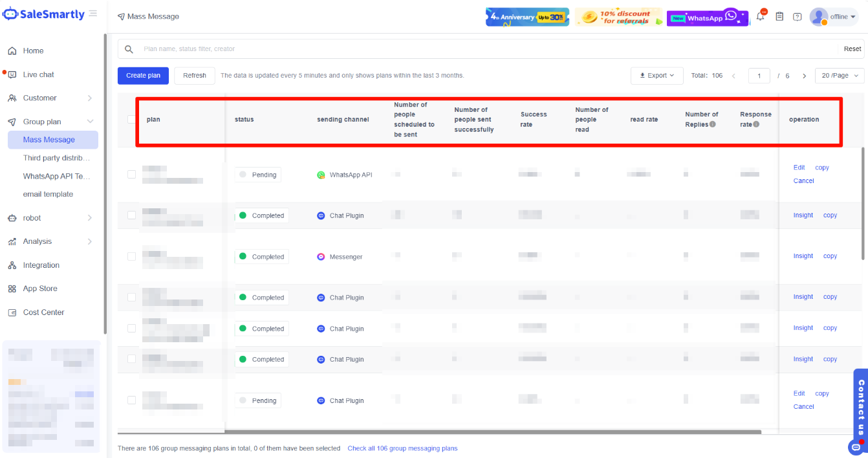The width and height of the screenshot is (868, 458).
Task: Collapse the sidebar with hamburger icon
Action: coord(93,14)
